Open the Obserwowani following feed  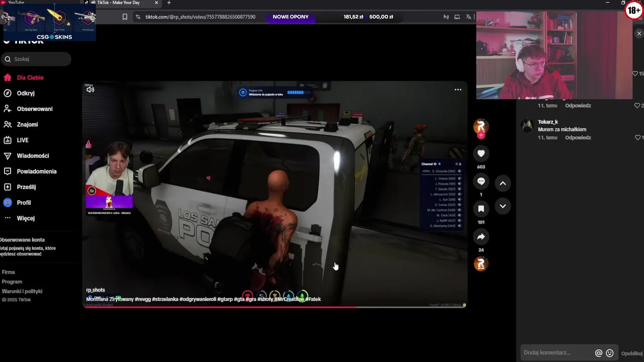34,109
